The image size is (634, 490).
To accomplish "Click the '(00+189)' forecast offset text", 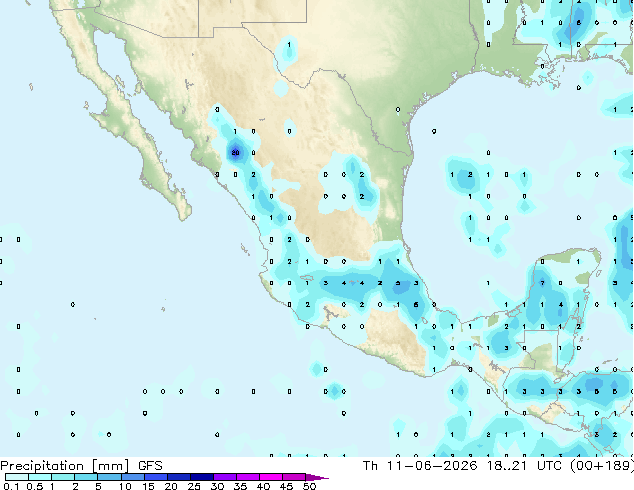I will tap(602, 466).
